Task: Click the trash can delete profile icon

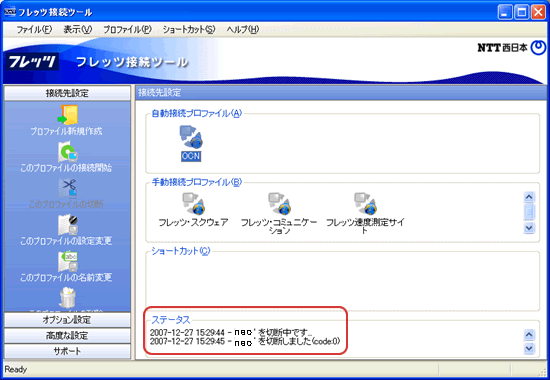Action: tap(67, 298)
